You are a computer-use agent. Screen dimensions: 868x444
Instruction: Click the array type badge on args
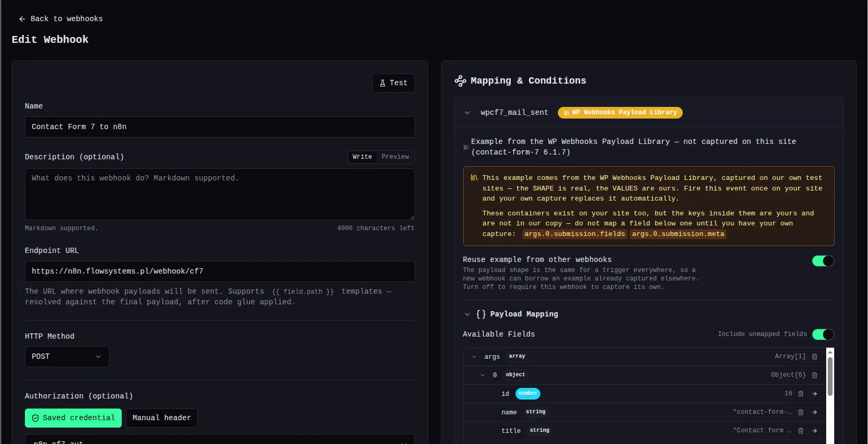517,357
